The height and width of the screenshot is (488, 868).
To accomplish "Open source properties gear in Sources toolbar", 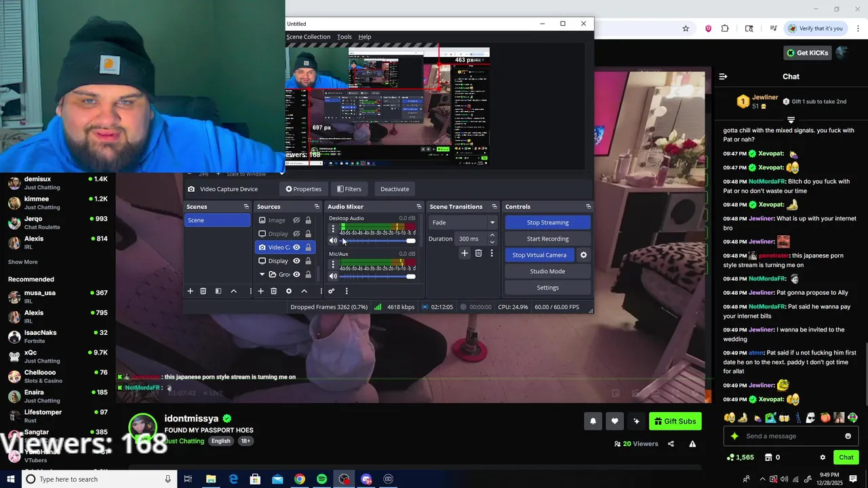I will point(289,291).
